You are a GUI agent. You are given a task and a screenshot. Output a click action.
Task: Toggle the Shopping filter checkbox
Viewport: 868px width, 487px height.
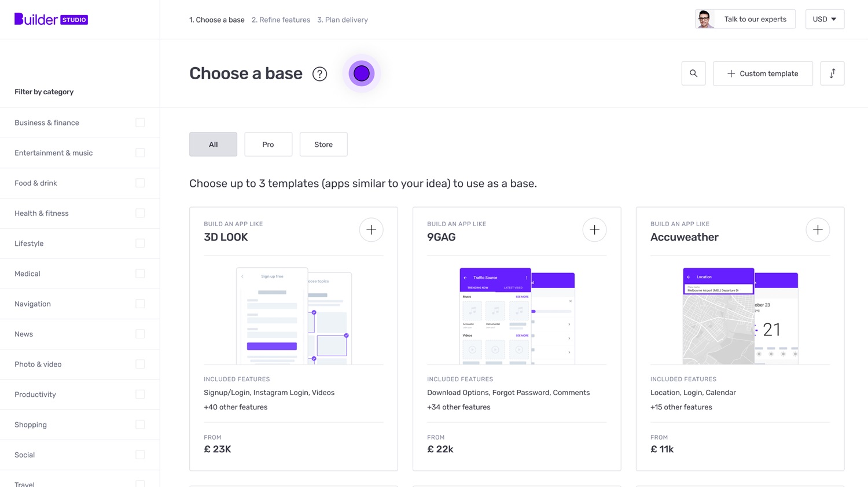click(x=140, y=425)
